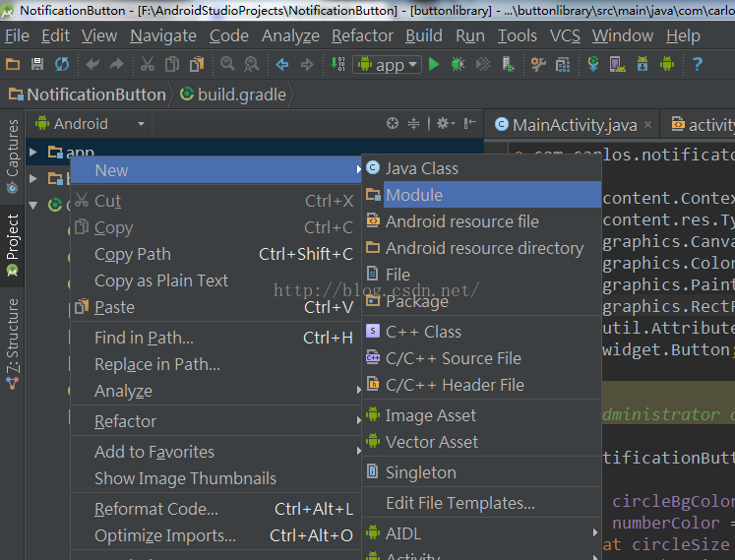
Task: Click the collapse all icon in project panel
Action: [413, 123]
